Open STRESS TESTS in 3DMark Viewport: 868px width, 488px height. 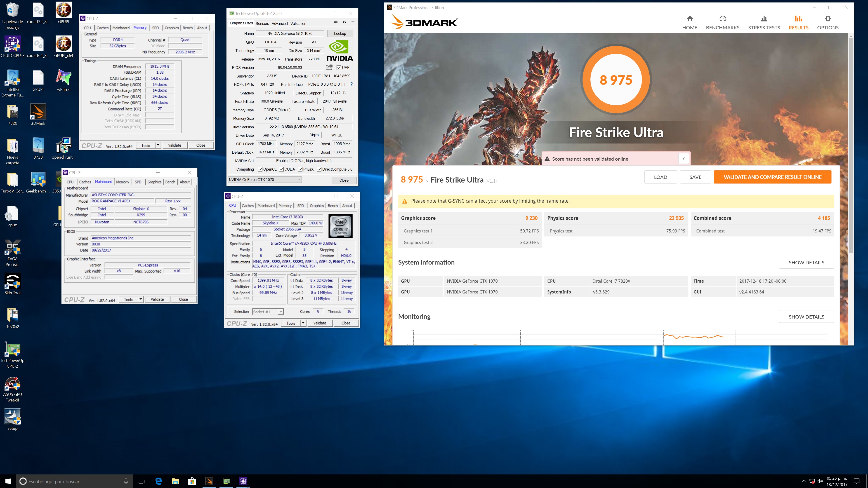[764, 23]
